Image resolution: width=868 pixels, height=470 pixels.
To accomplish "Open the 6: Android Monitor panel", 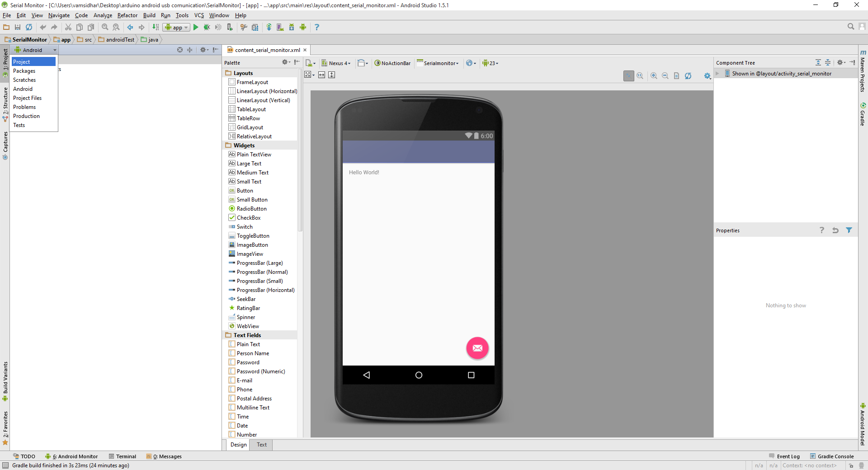I will [71, 456].
